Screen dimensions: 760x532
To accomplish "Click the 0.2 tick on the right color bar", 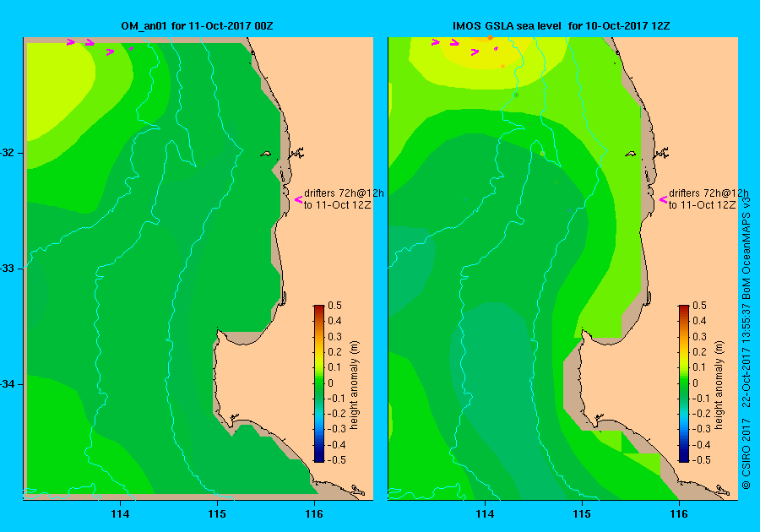I will pyautogui.click(x=699, y=352).
